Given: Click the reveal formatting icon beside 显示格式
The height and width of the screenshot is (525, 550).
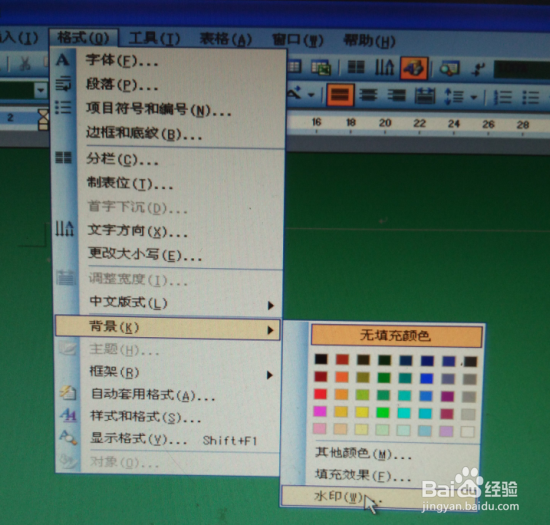Looking at the screenshot, I should [x=68, y=437].
